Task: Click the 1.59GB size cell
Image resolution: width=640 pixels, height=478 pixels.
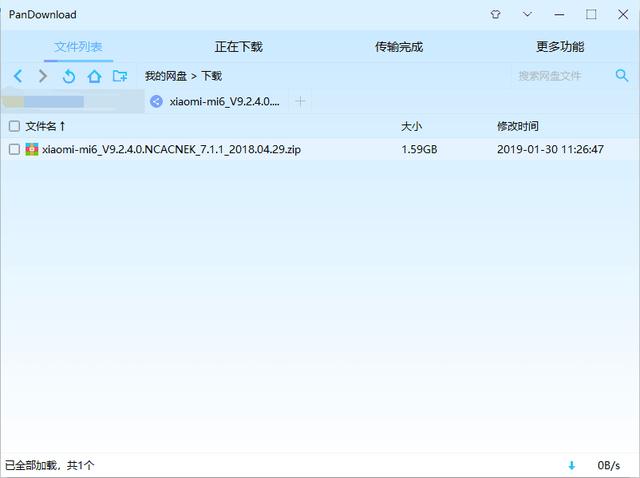Action: [x=419, y=149]
